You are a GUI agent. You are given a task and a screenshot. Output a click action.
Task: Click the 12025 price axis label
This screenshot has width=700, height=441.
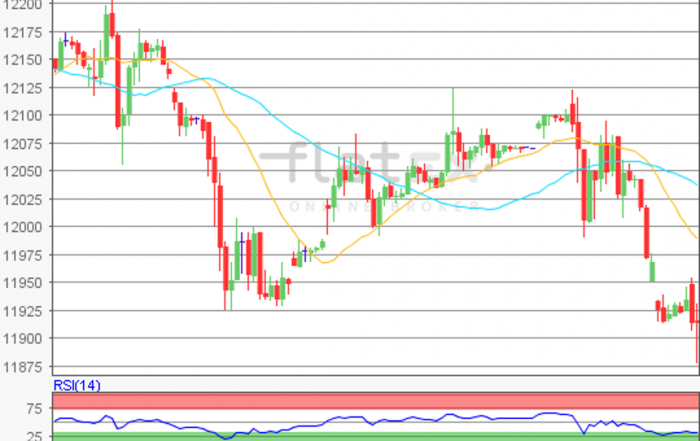pos(21,200)
